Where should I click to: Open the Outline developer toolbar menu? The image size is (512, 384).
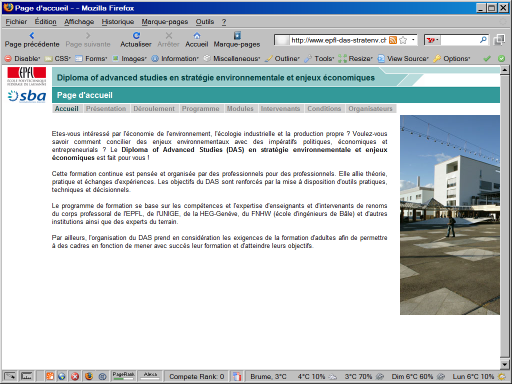(282, 59)
